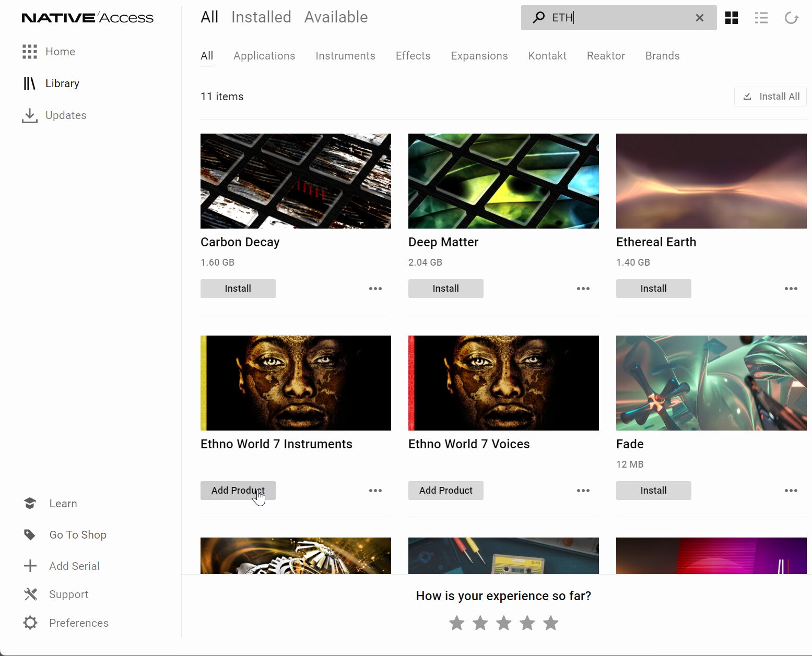This screenshot has width=812, height=656.
Task: Click the refresh icon
Action: 792,18
